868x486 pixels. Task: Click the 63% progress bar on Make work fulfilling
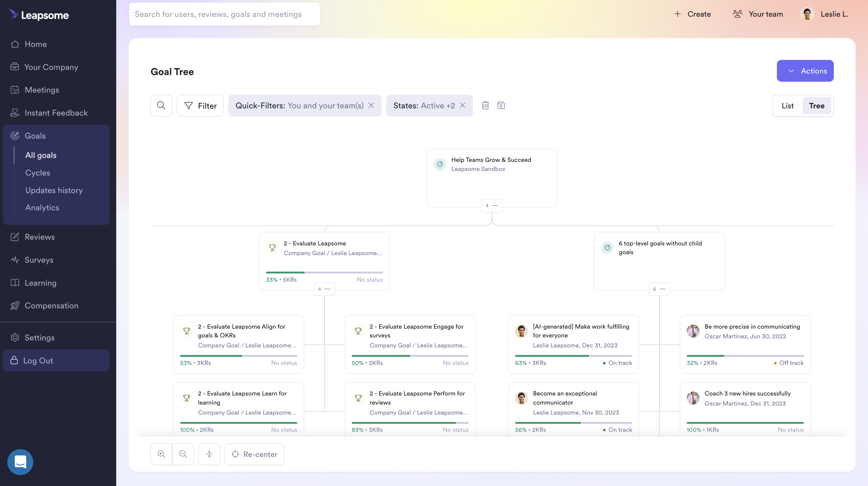pos(574,356)
